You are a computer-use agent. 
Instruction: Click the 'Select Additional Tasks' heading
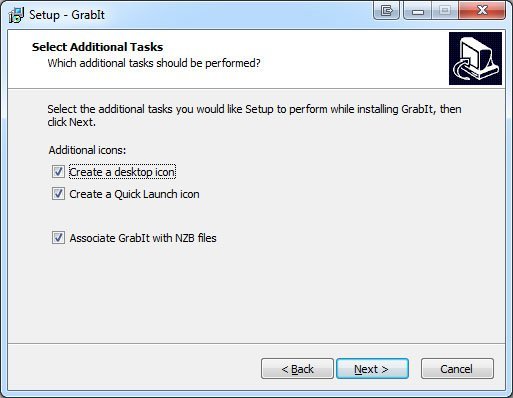click(97, 47)
